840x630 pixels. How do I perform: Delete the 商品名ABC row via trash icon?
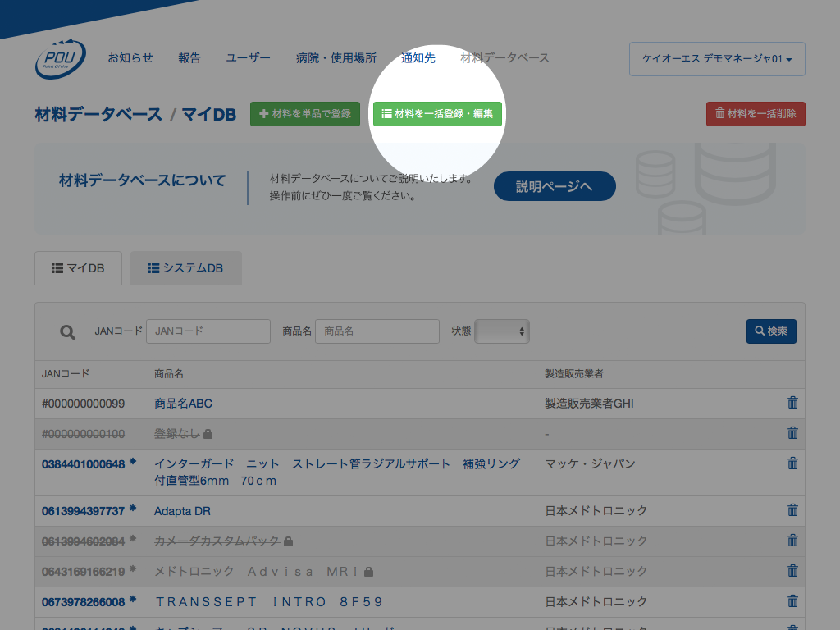[x=792, y=403]
